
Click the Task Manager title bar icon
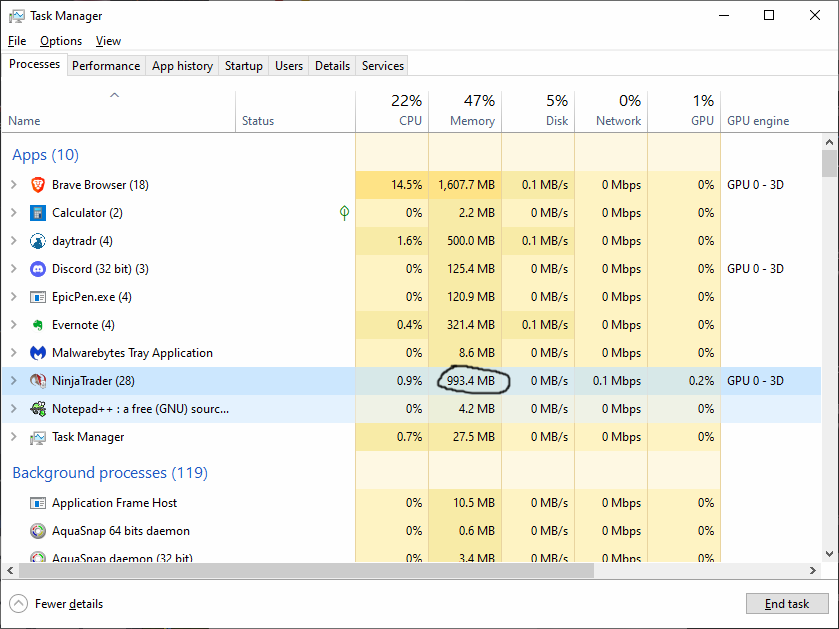point(17,16)
